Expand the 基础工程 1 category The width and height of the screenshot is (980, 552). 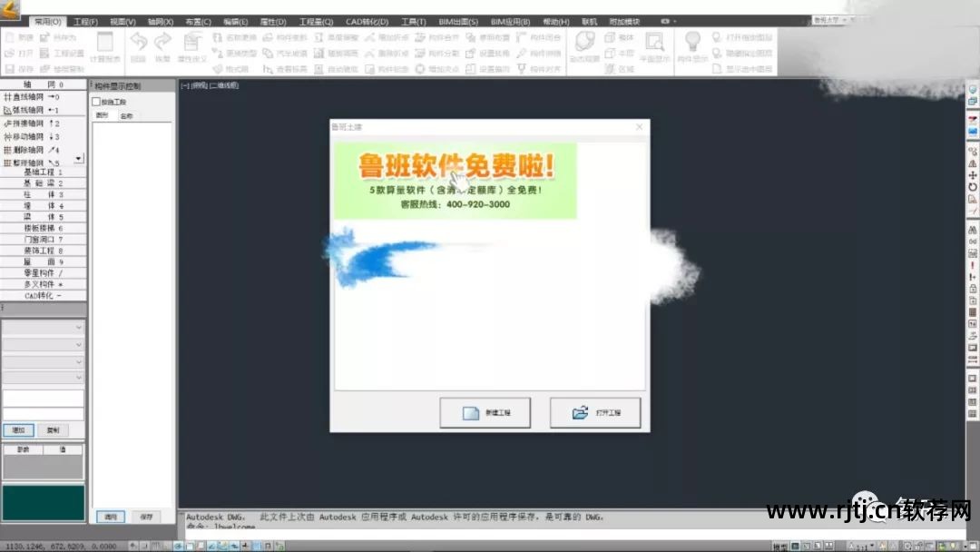tap(44, 172)
